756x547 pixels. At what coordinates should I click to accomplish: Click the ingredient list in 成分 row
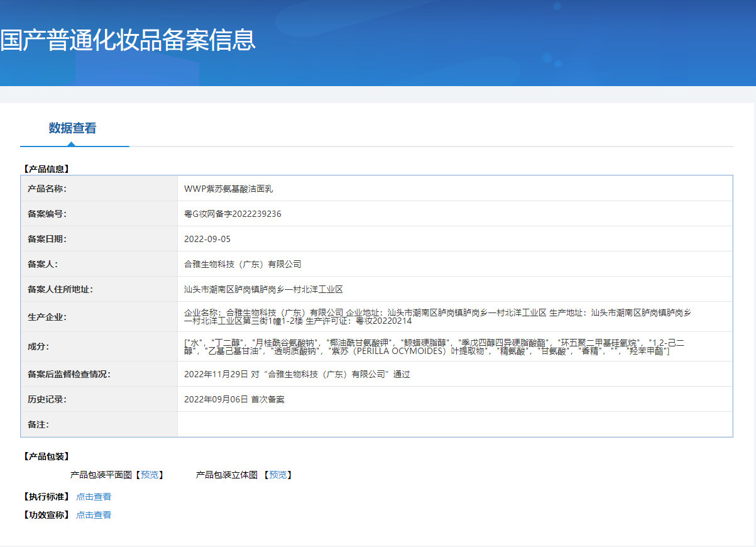point(434,346)
